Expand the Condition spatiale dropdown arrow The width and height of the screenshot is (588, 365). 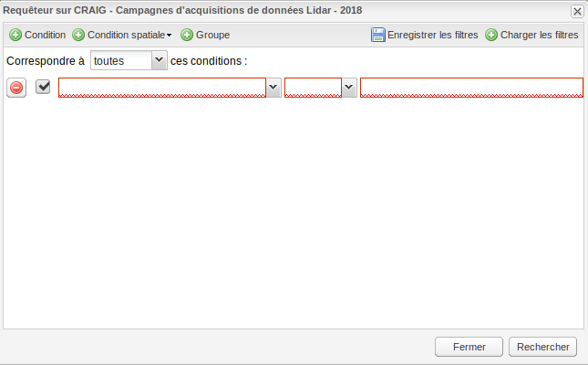click(x=170, y=36)
